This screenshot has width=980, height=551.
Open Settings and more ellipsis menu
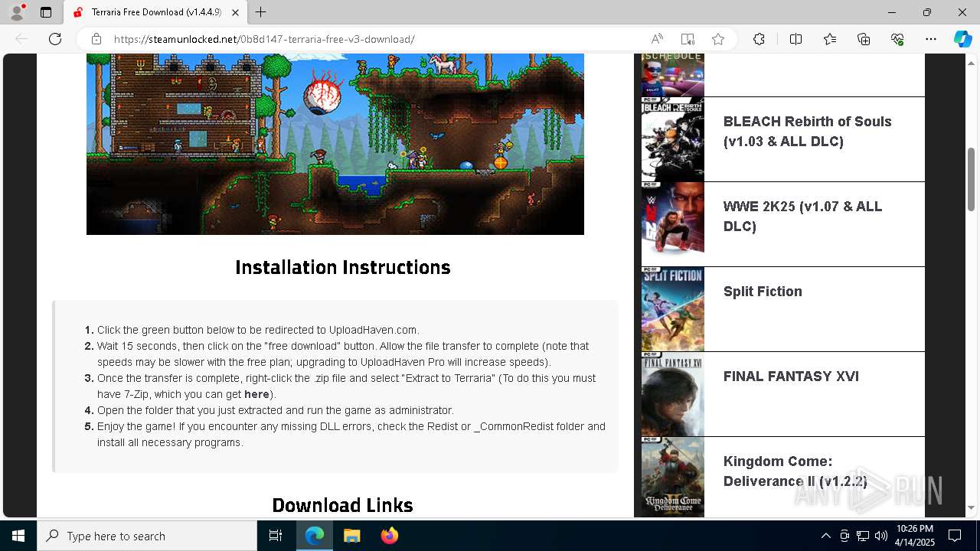tap(931, 39)
